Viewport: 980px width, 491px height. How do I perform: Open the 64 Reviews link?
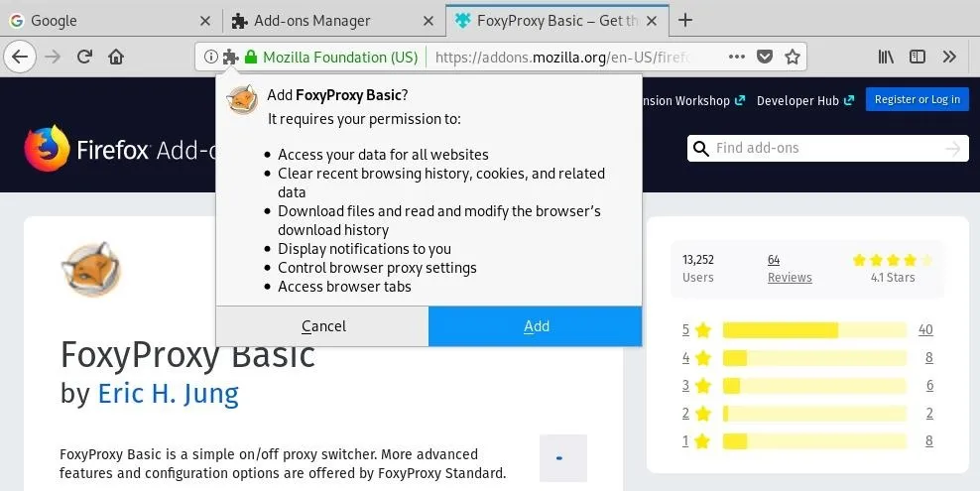coord(790,269)
